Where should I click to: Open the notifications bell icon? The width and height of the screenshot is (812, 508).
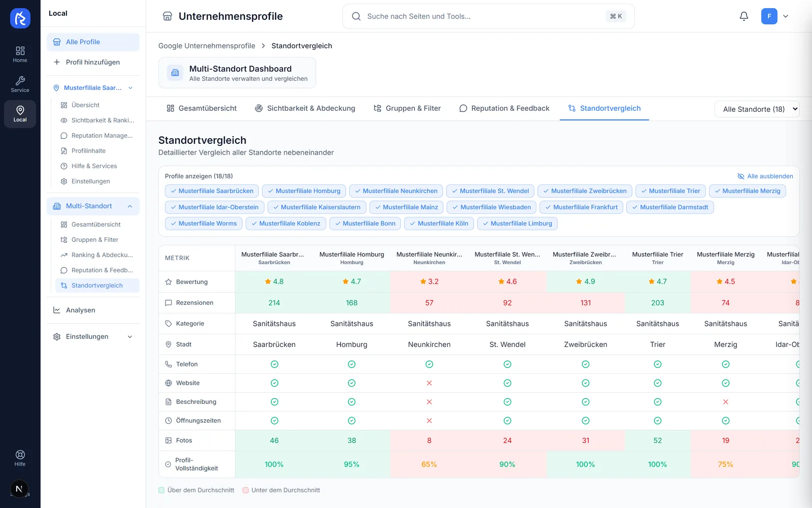[x=743, y=16]
